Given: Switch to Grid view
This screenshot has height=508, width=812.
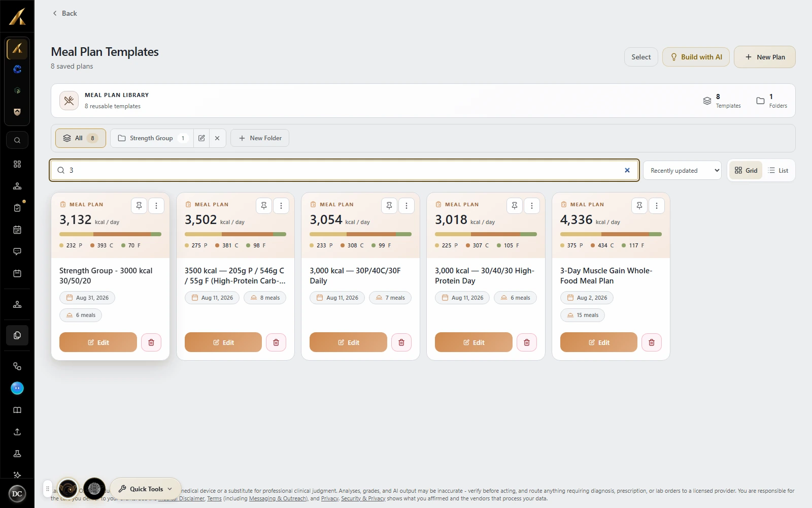Looking at the screenshot, I should pyautogui.click(x=746, y=171).
